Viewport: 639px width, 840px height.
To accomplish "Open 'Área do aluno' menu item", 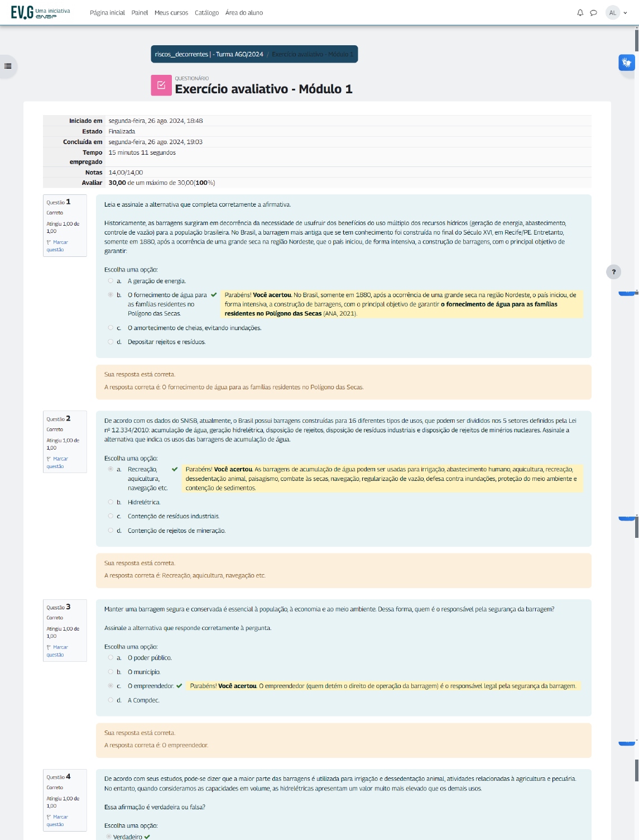I will (x=244, y=13).
